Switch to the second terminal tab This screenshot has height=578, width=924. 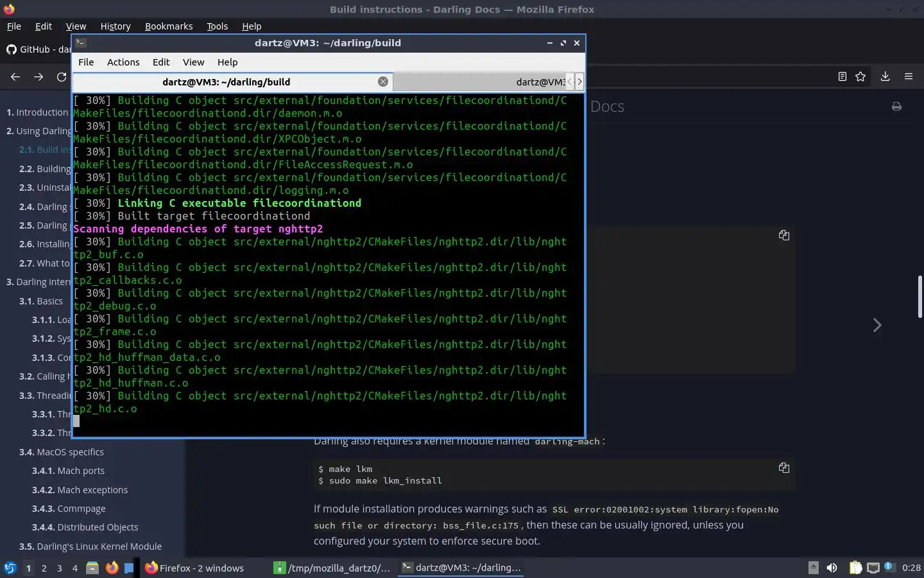(x=480, y=82)
